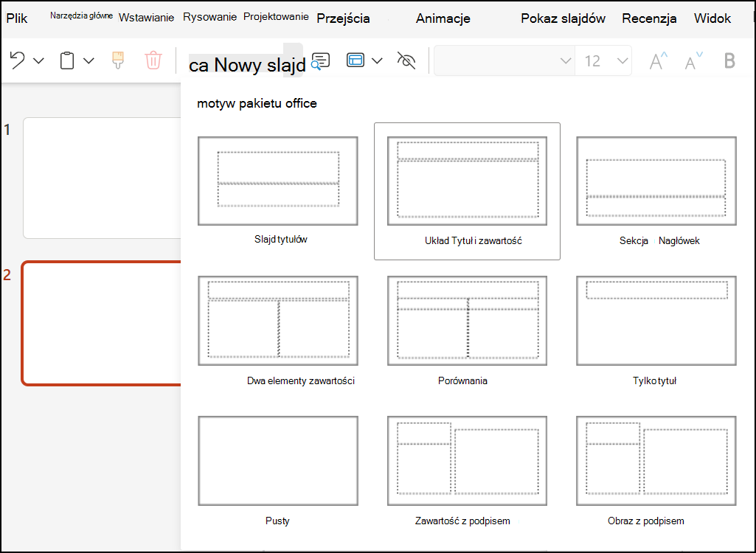The width and height of the screenshot is (756, 553).
Task: Expand the Paste options dropdown arrow
Action: coord(89,60)
